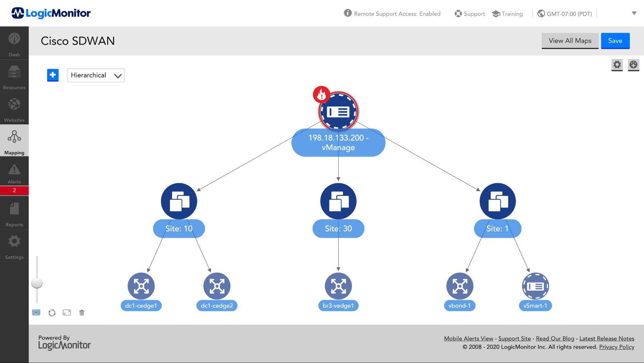Open the Resources sidebar section

[14, 76]
